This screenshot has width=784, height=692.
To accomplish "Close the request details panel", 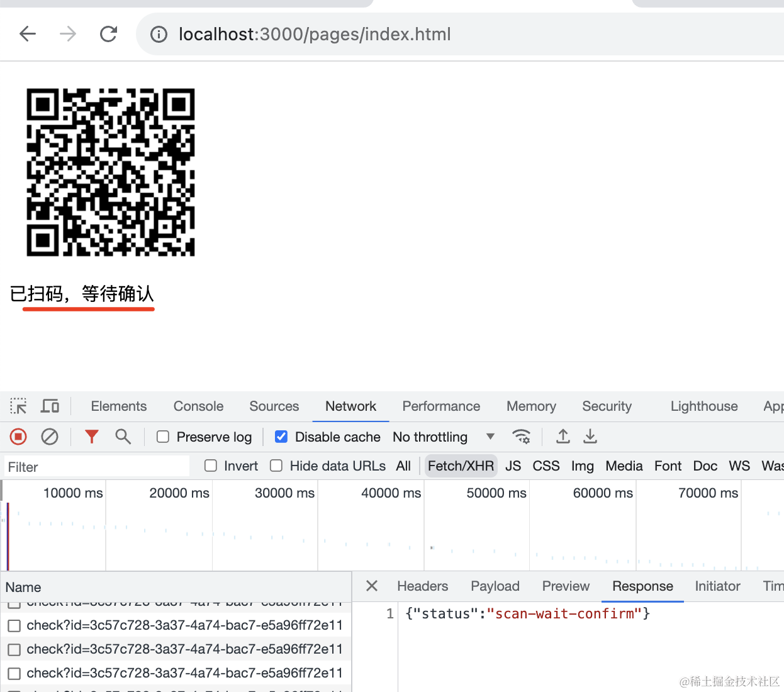I will 372,586.
